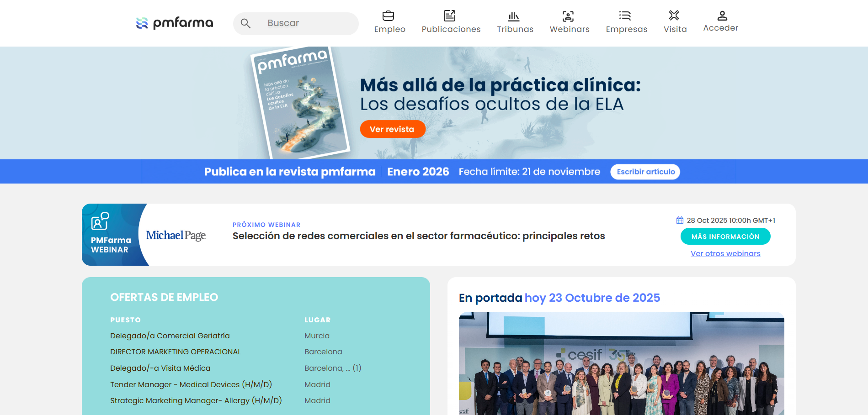Select the Empresas list icon
The height and width of the screenshot is (415, 868).
click(625, 16)
